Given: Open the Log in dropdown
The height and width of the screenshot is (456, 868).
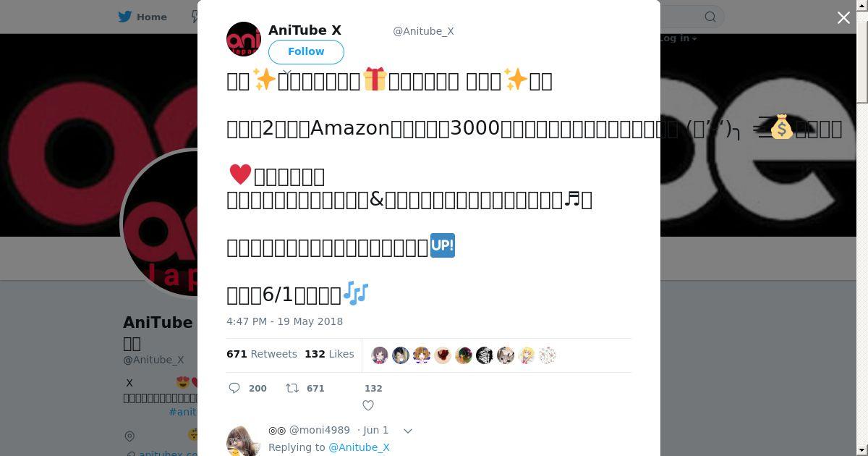Looking at the screenshot, I should tap(678, 38).
